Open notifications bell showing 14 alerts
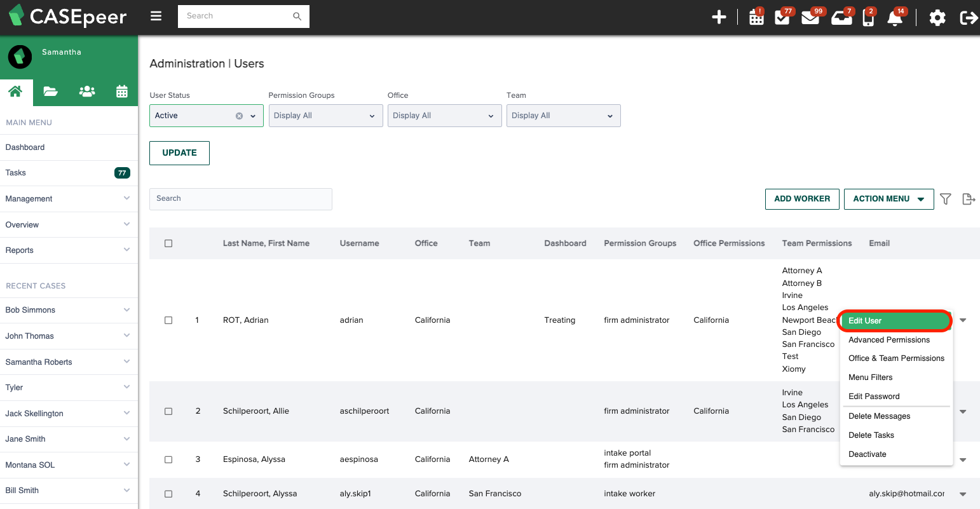 pos(895,17)
